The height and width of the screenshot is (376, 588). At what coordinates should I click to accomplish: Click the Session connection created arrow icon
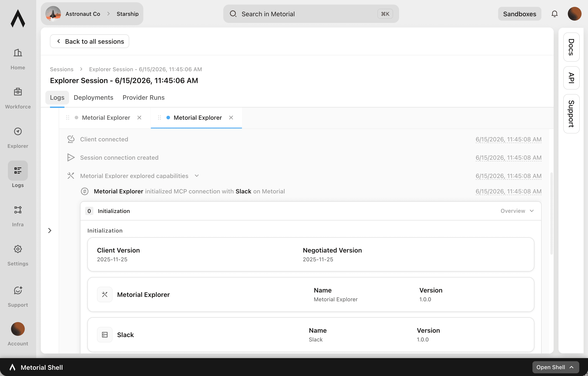point(71,158)
